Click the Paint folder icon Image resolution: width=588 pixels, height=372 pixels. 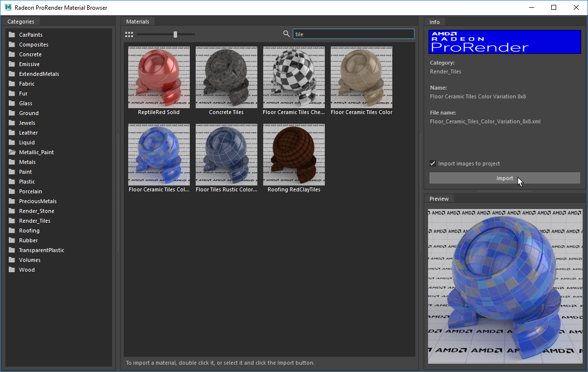[12, 172]
